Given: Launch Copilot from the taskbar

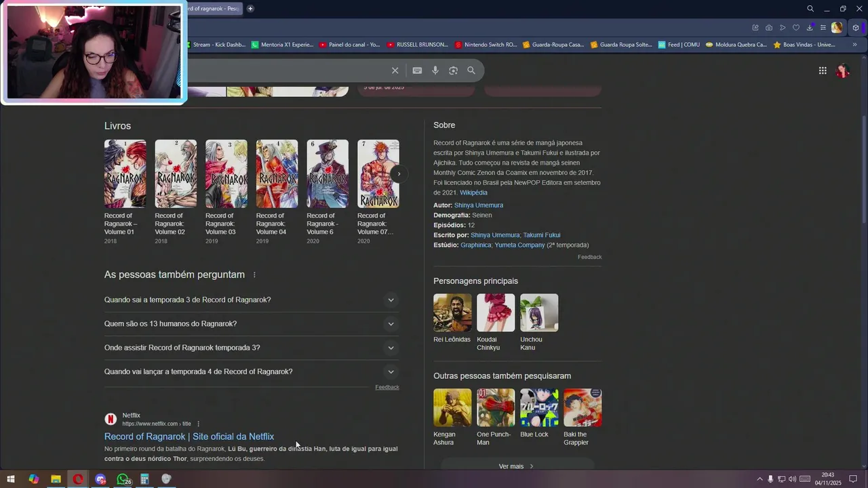Looking at the screenshot, I should pos(33,479).
